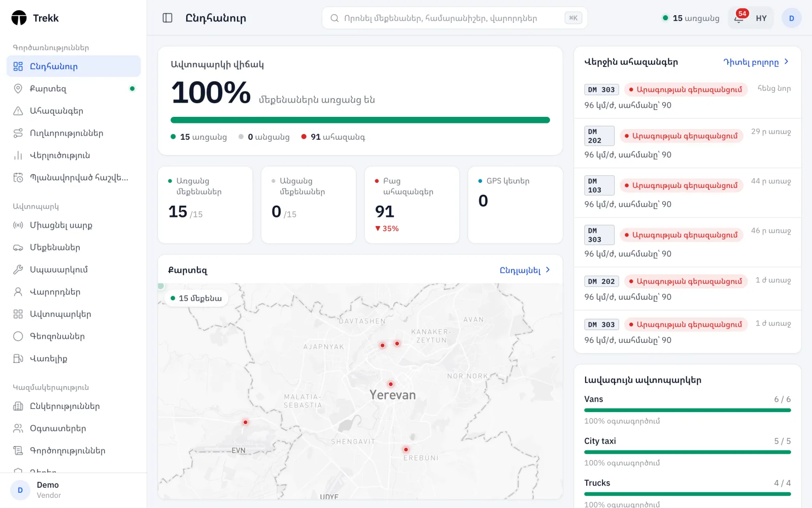Open DM 103 alert from 44 ր առաջ

[x=688, y=193]
